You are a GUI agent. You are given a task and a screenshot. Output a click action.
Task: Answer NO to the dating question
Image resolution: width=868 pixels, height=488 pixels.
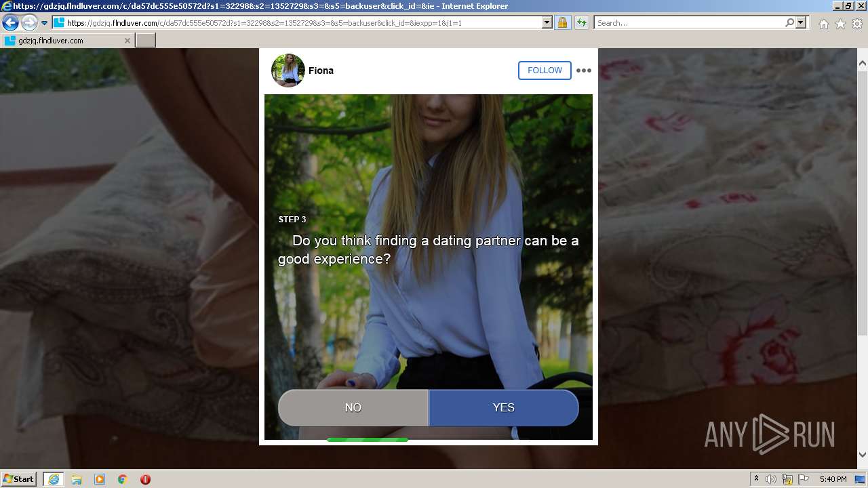tap(353, 407)
